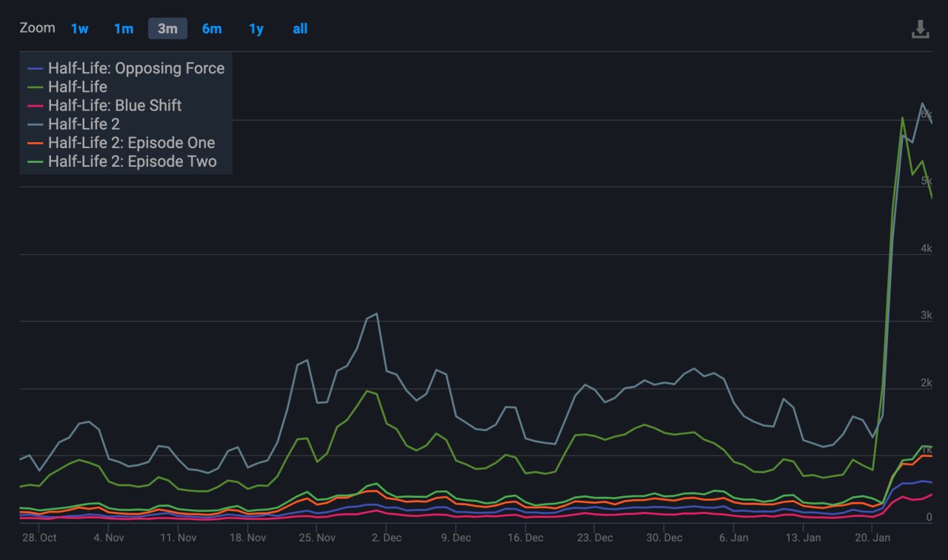The height and width of the screenshot is (560, 948).
Task: Click the 18. Nov axis date label
Action: (247, 538)
